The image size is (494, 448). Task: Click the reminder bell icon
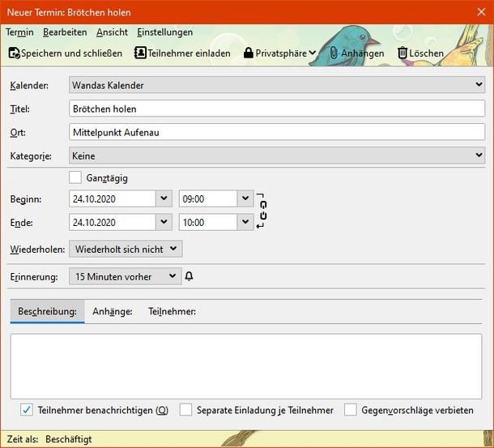[x=190, y=277]
